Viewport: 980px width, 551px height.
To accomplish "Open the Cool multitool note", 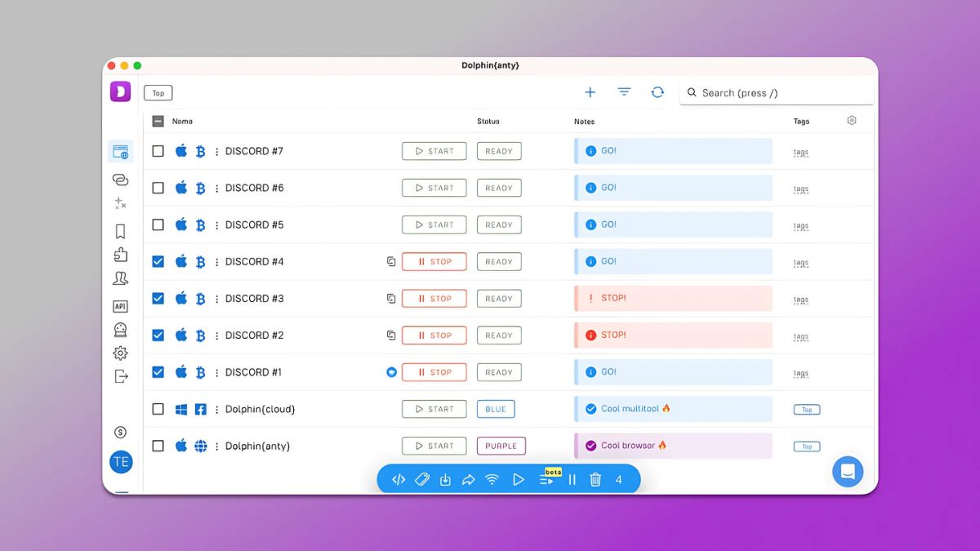I will click(x=674, y=409).
